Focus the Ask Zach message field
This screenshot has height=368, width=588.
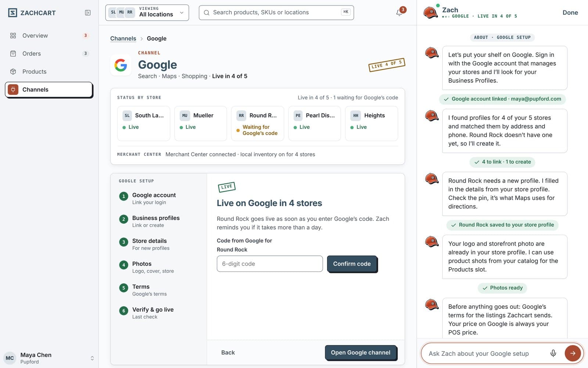(485, 354)
